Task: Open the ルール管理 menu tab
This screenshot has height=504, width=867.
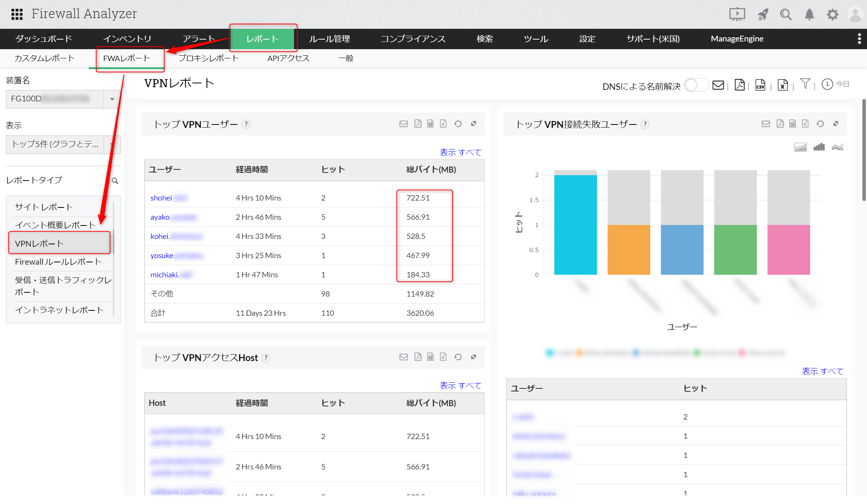Action: [329, 39]
